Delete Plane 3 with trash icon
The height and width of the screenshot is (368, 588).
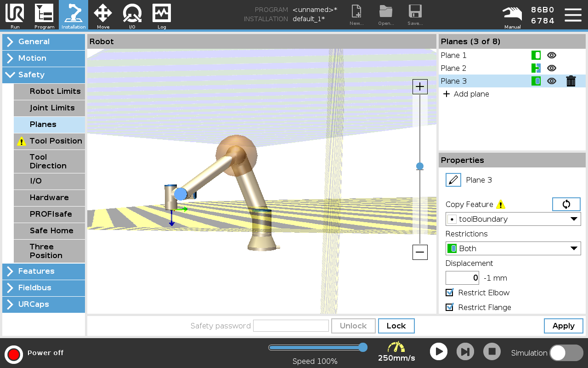pyautogui.click(x=571, y=81)
